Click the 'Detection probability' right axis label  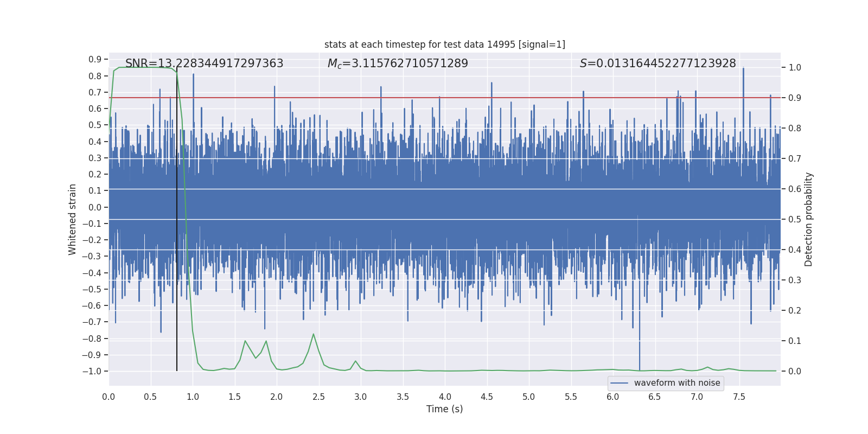click(809, 219)
